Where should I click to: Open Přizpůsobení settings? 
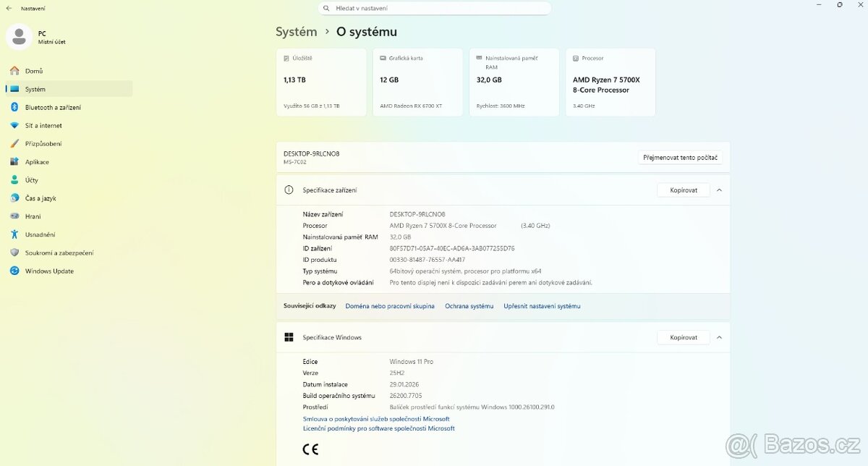(51, 143)
